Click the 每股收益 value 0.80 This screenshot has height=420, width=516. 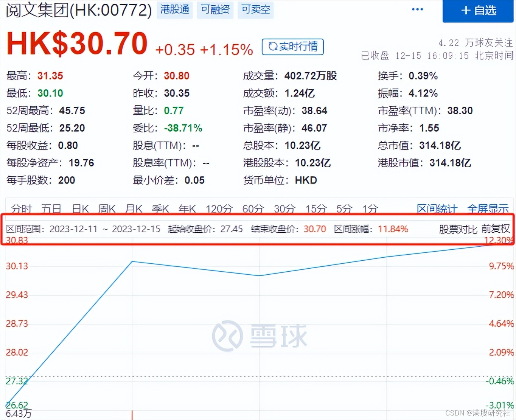tap(68, 145)
